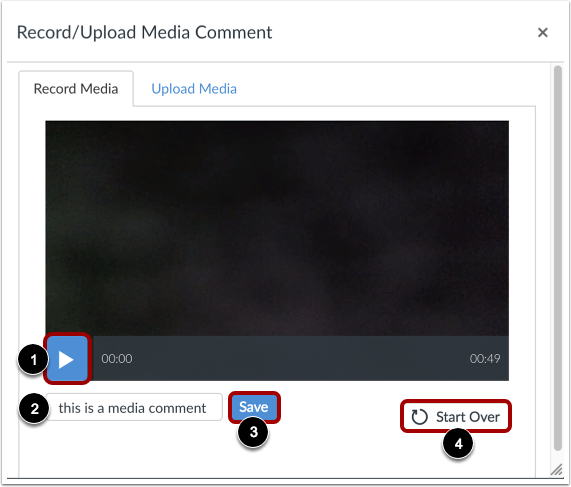
Task: Click the circular arrow icon beside Start Over
Action: click(419, 417)
